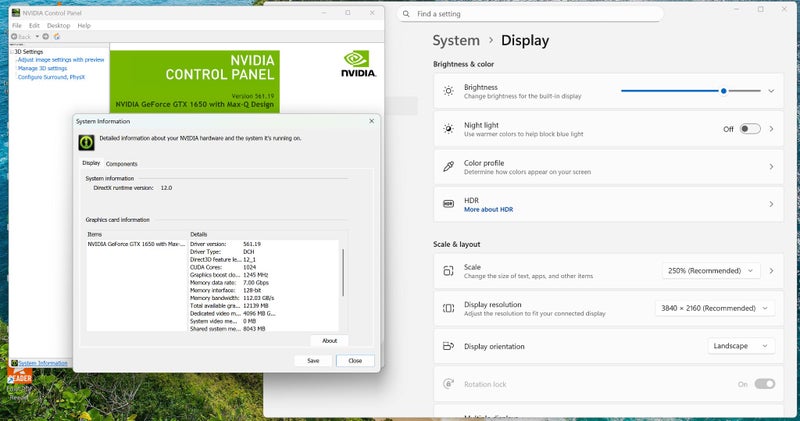Open Configure Surround, PhysX
The image size is (800, 421).
click(51, 78)
